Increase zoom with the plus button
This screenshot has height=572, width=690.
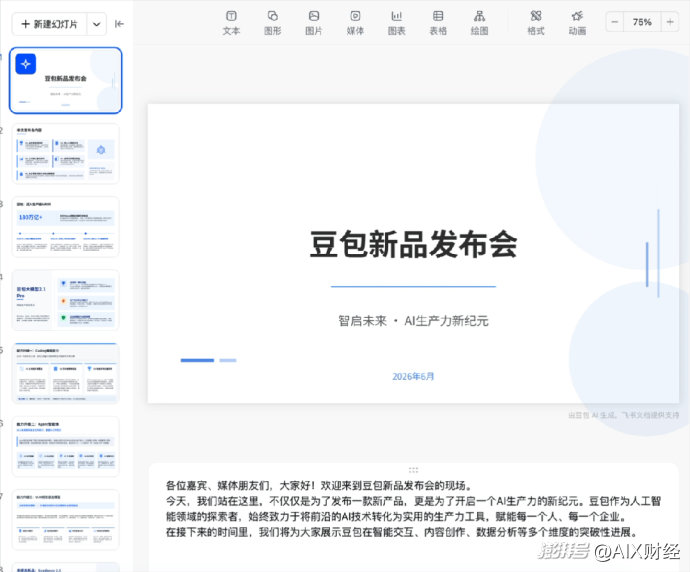(x=670, y=22)
